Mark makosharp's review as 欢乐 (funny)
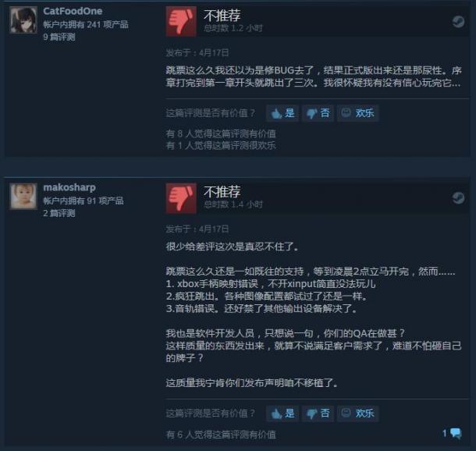This screenshot has width=476, height=451. coord(358,414)
